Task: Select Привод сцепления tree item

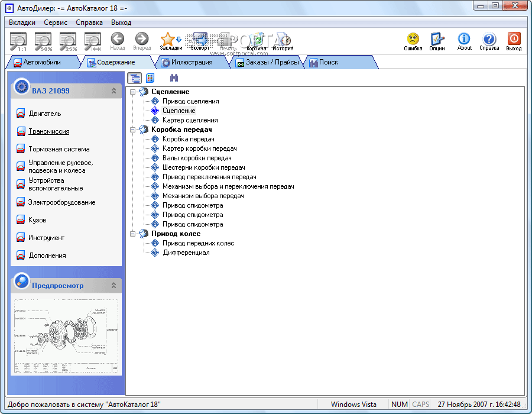Action: click(191, 101)
